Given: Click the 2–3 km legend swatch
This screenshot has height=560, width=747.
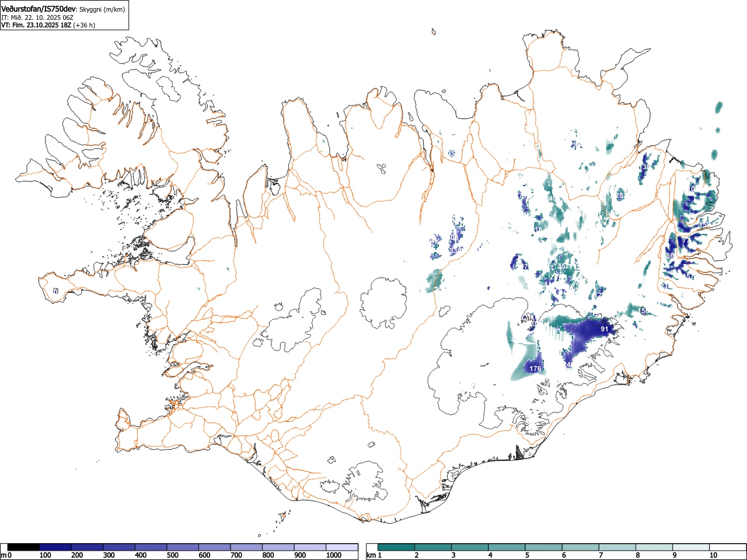Looking at the screenshot, I should pyautogui.click(x=433, y=547).
